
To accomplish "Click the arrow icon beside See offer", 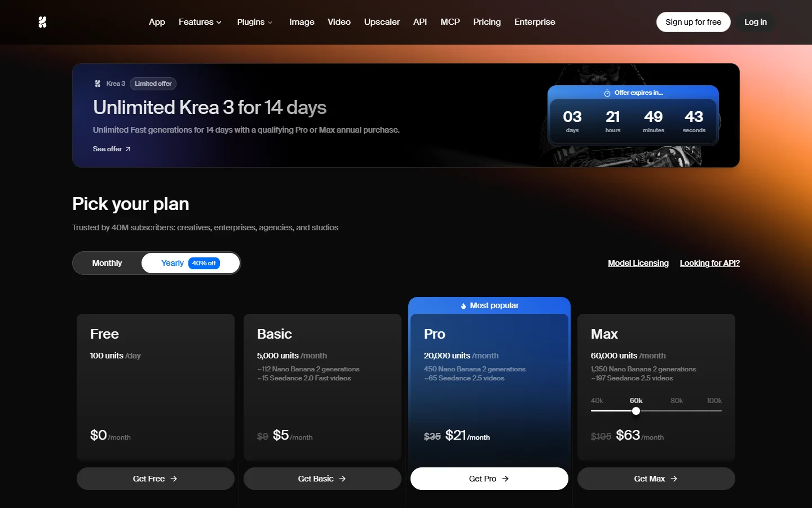I will pos(128,149).
